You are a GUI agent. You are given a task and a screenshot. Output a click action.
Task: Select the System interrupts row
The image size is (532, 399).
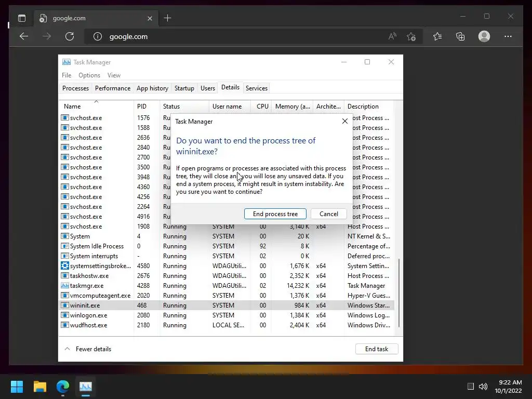pyautogui.click(x=227, y=256)
